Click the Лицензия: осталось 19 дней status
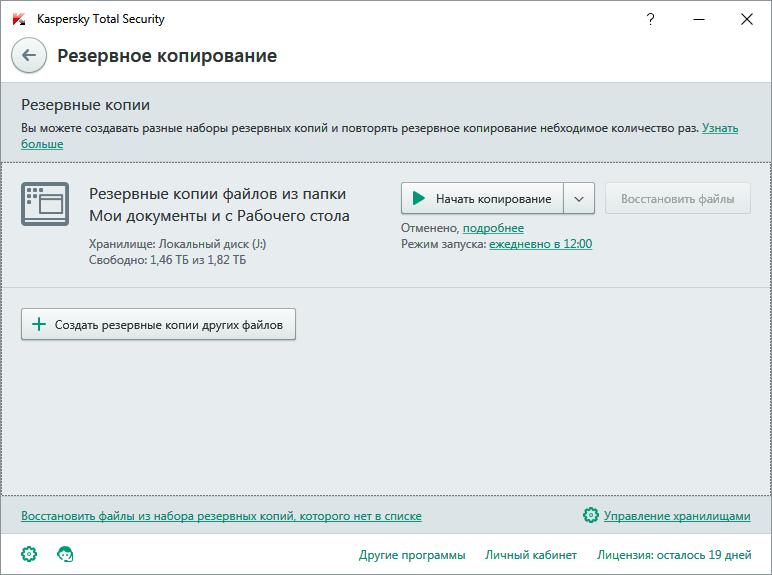The image size is (772, 575). pos(673,555)
